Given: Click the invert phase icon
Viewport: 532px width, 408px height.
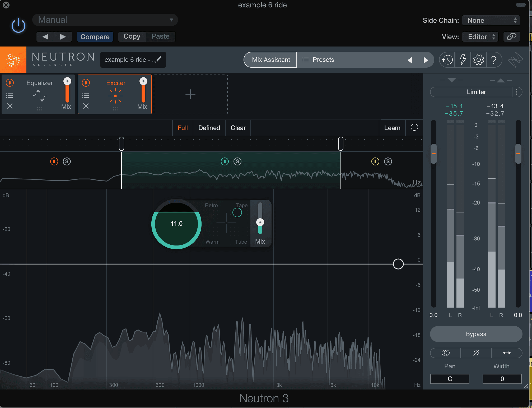Looking at the screenshot, I should 476,353.
